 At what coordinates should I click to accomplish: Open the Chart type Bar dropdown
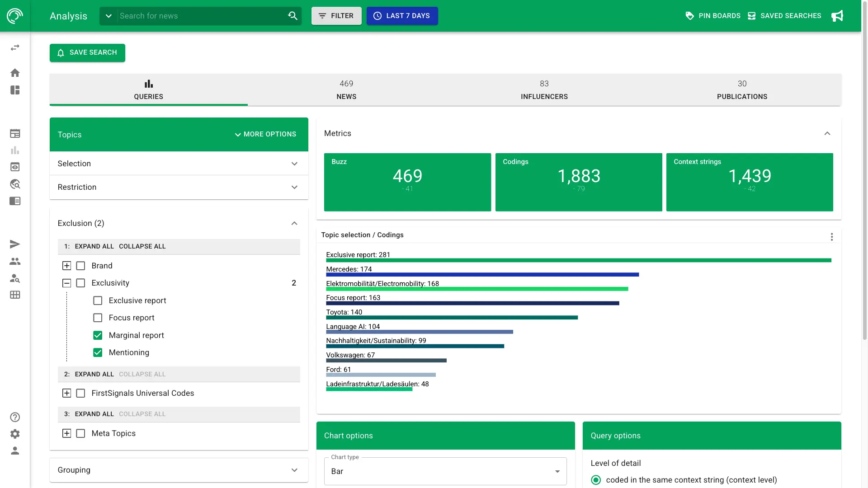click(445, 471)
